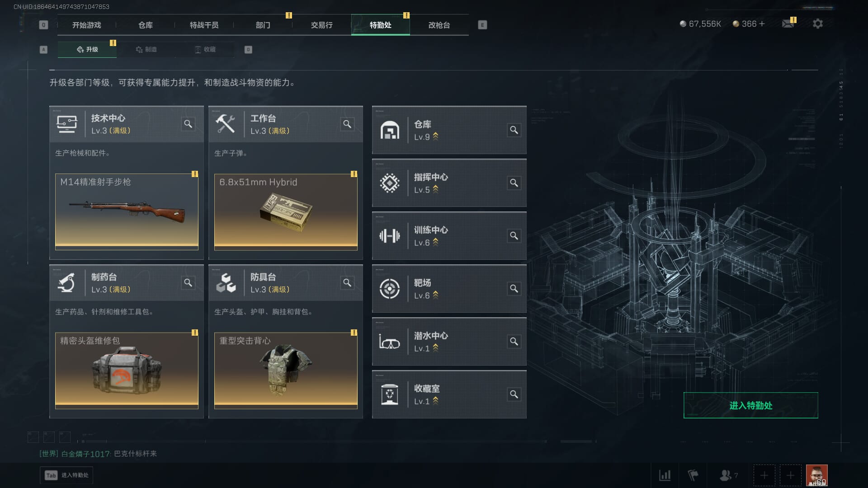868x488 pixels.
Task: Select the 重型突击背心 armor thumbnail
Action: pyautogui.click(x=286, y=371)
